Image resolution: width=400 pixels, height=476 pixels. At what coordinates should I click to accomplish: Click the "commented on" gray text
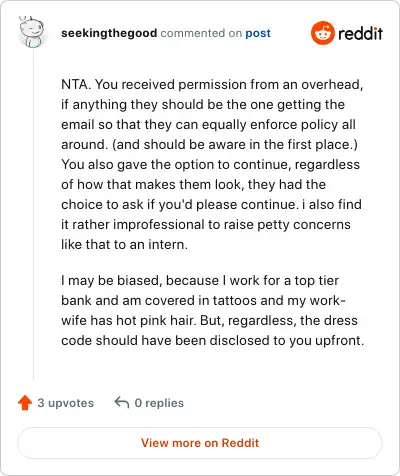click(201, 33)
